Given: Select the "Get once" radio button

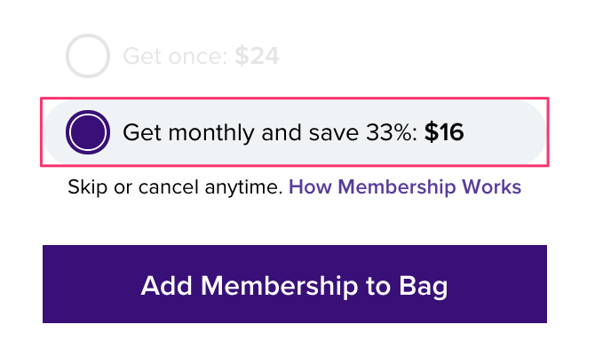Looking at the screenshot, I should point(87,57).
